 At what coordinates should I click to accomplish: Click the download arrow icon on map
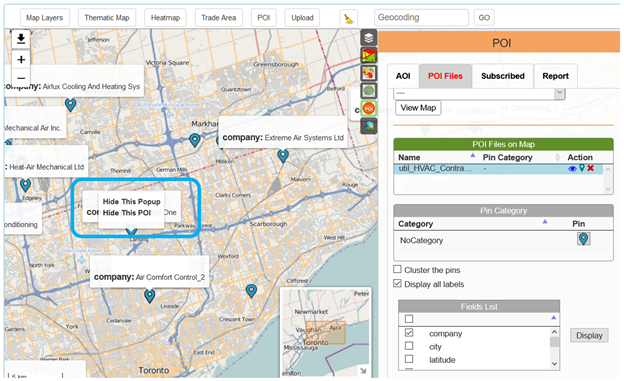pos(21,39)
